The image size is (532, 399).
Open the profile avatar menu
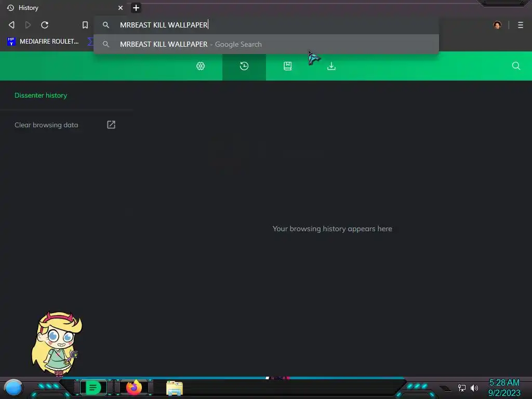point(497,25)
